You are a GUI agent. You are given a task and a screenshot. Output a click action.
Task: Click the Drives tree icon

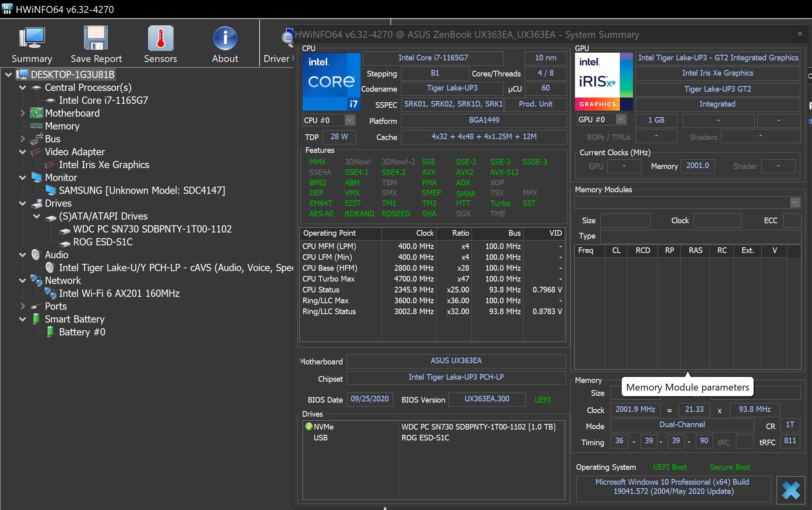37,203
